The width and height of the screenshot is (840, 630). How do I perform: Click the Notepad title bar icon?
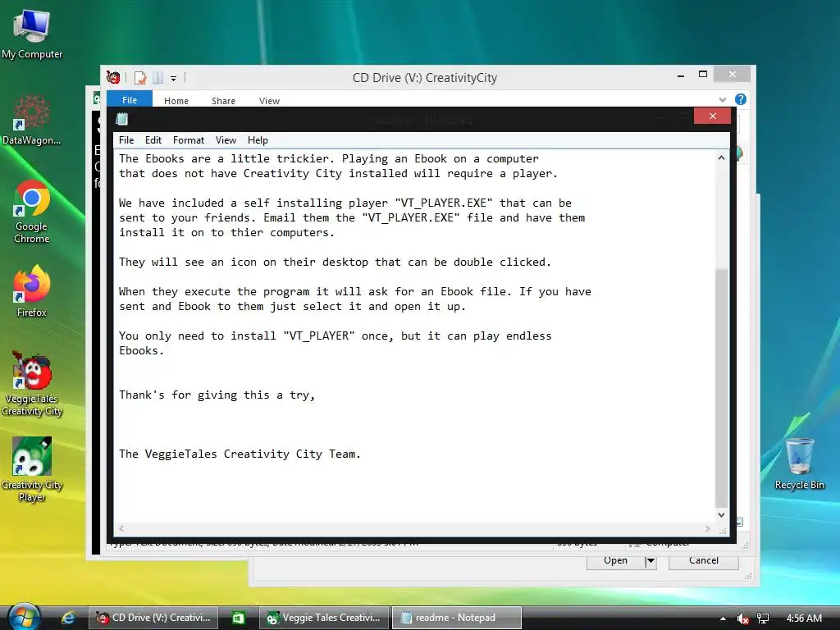pyautogui.click(x=122, y=118)
